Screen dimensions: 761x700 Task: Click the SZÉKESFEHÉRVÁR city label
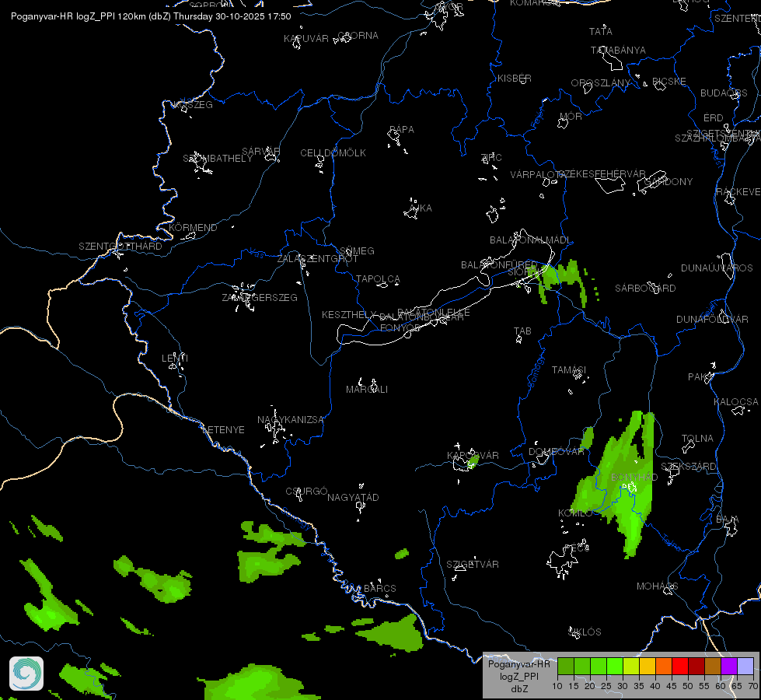click(x=602, y=174)
